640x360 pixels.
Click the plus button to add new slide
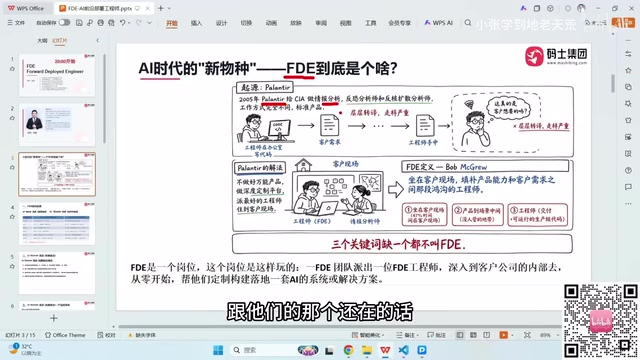tap(54, 318)
